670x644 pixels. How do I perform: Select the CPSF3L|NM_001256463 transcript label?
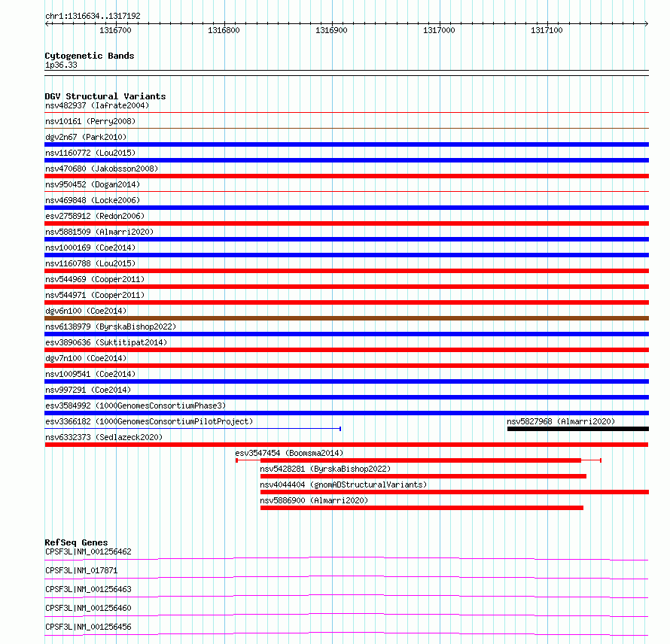pos(88,589)
